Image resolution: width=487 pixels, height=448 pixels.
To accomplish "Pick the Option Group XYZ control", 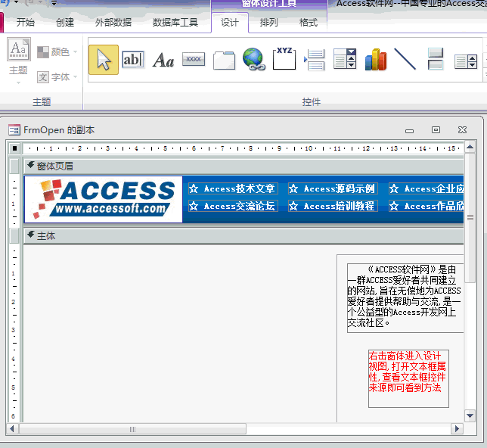I will click(x=284, y=58).
